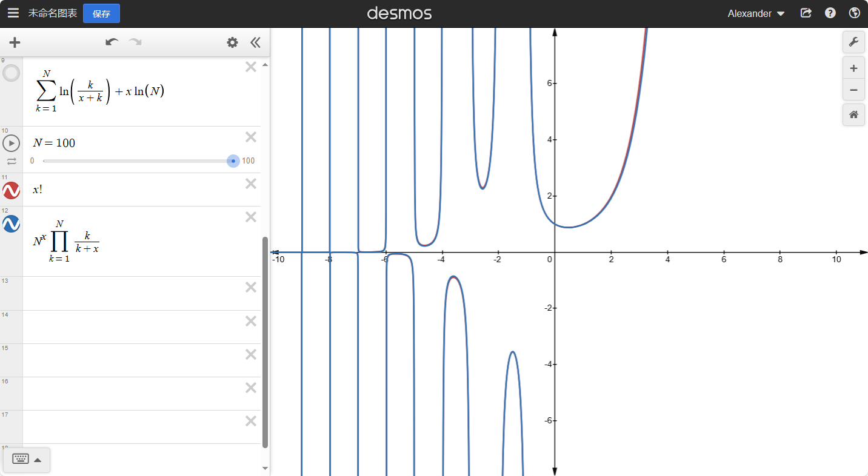The width and height of the screenshot is (868, 476).
Task: Toggle the red x! curve visibility
Action: (12, 190)
